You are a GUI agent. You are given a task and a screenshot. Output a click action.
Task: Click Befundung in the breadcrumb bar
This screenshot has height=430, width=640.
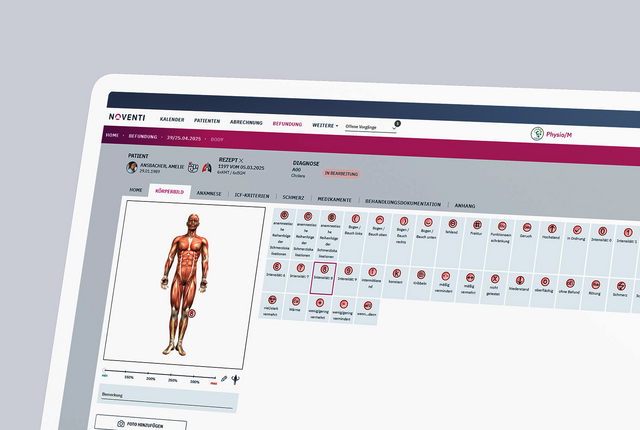point(143,136)
